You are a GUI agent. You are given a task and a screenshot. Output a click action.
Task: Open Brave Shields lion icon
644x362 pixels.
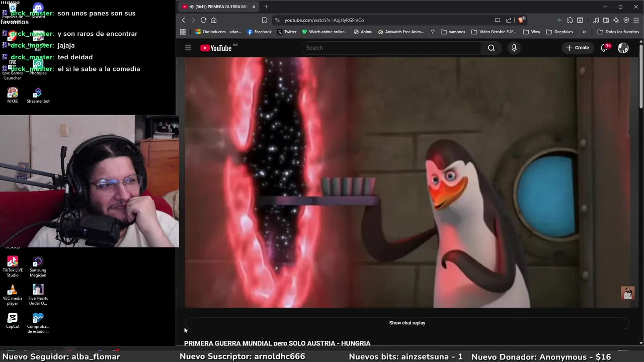(521, 20)
